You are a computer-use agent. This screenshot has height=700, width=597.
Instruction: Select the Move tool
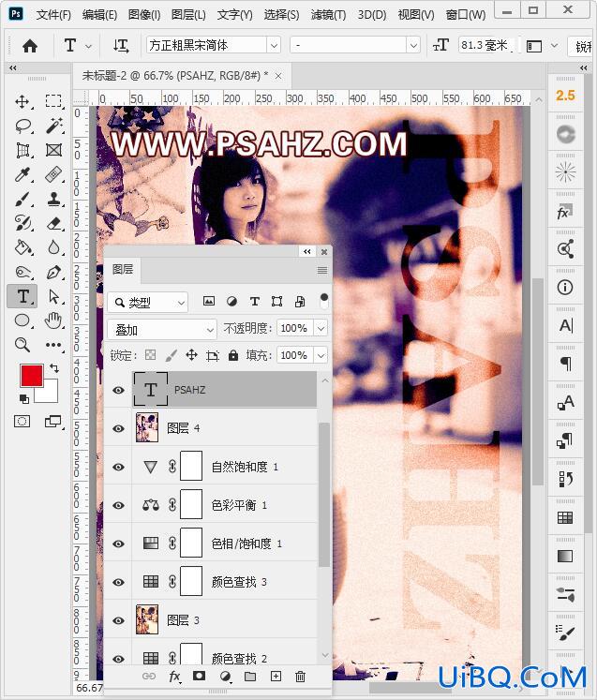(22, 101)
